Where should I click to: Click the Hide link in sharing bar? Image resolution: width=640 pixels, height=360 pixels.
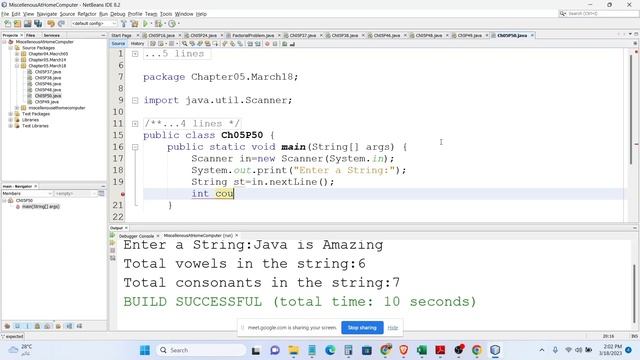393,327
